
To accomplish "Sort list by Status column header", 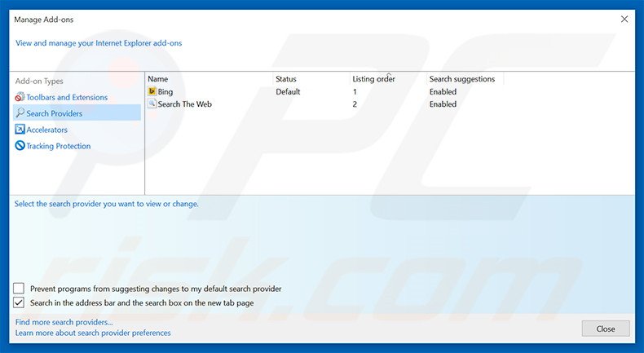I will point(286,79).
